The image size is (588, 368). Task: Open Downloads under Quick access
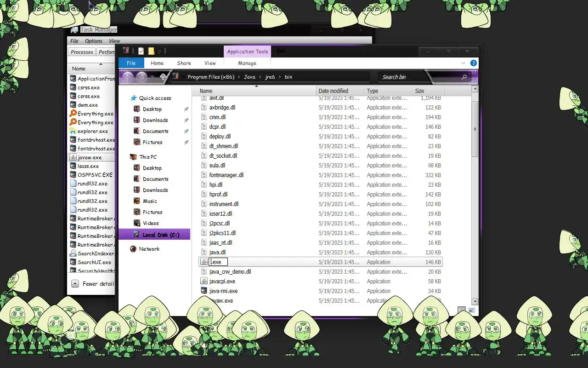[155, 120]
